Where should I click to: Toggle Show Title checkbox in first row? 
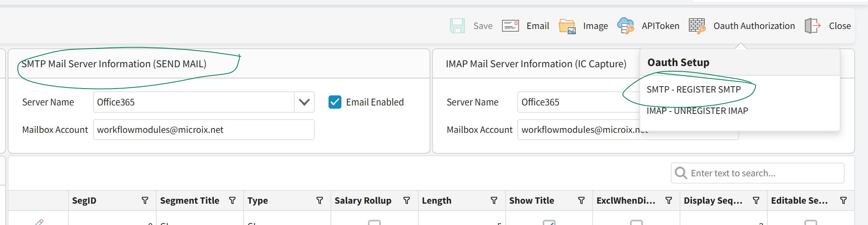[x=549, y=223]
